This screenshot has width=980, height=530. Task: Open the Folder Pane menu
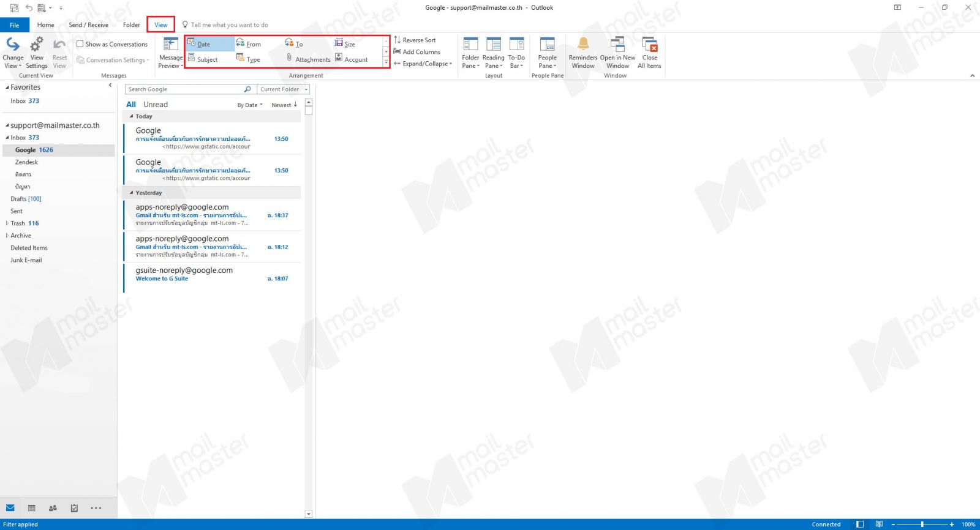coord(470,52)
